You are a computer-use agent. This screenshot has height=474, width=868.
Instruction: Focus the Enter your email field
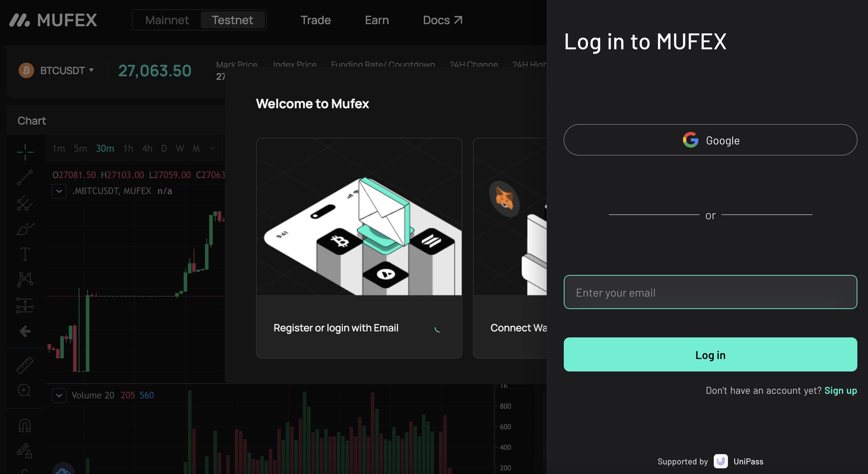[710, 292]
